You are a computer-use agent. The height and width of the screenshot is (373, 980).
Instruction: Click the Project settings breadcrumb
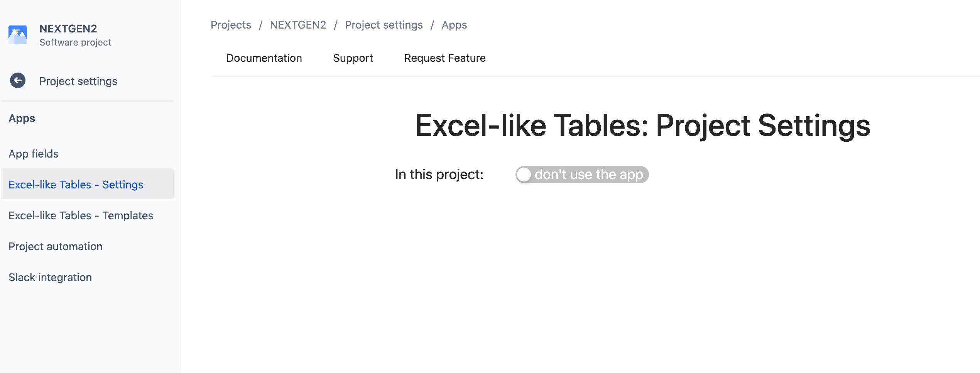click(384, 25)
